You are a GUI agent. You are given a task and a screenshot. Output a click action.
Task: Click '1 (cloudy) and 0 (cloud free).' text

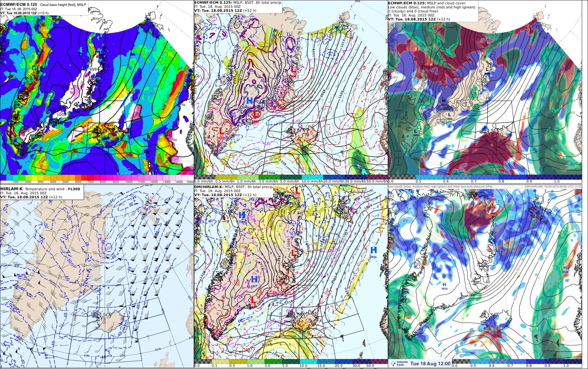coord(413,11)
